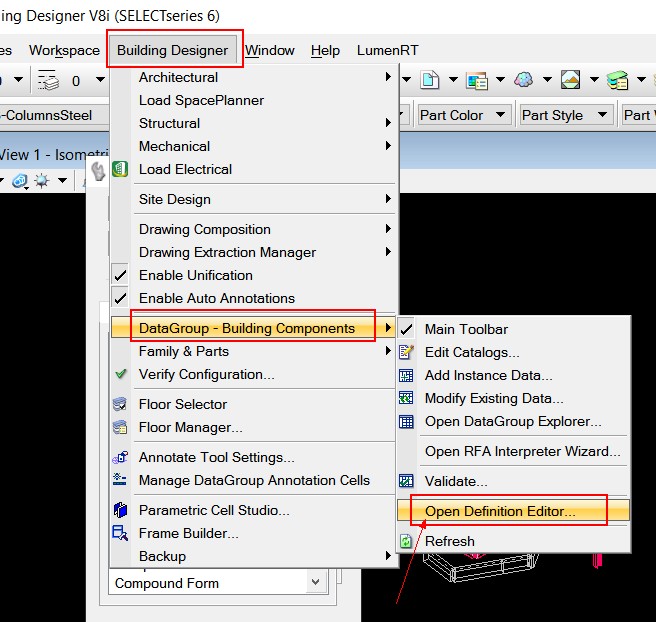Image resolution: width=656 pixels, height=622 pixels.
Task: Select DataGroup - Building Components
Action: 254,328
